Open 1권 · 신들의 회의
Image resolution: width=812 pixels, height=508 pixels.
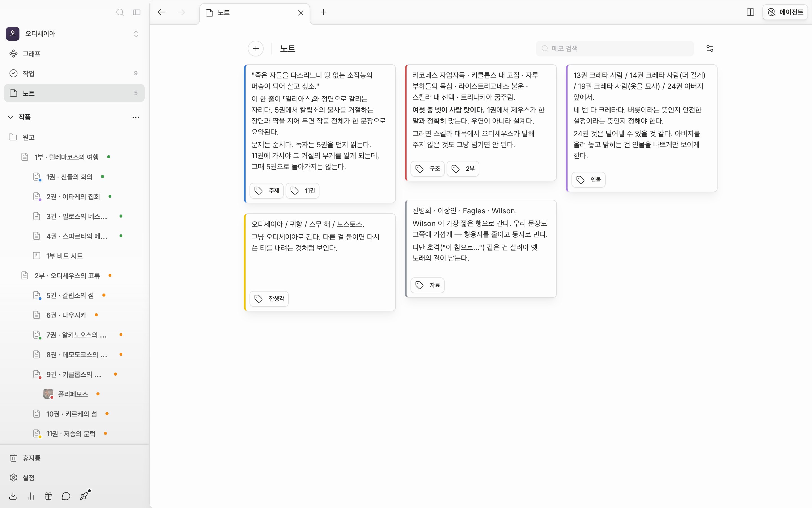(74, 177)
